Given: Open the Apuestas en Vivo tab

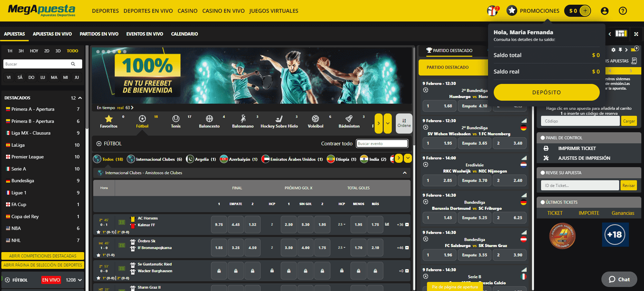Looking at the screenshot, I should click(x=52, y=34).
